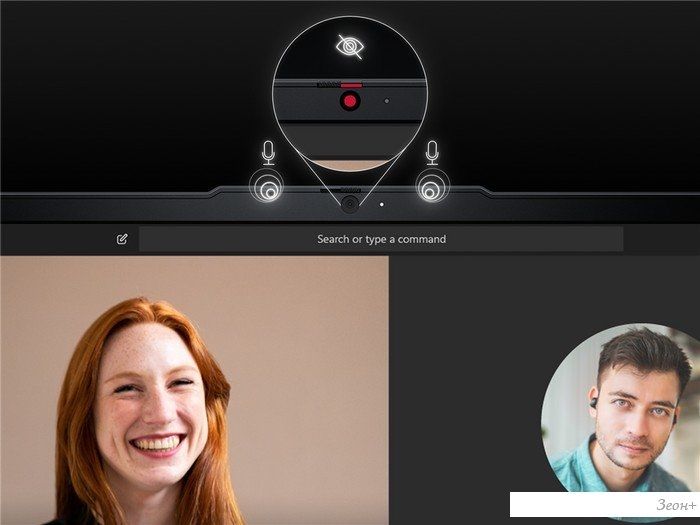Screen dimensions: 700x525
Task: Click the crossed-out eye privacy icon
Action: click(x=349, y=45)
